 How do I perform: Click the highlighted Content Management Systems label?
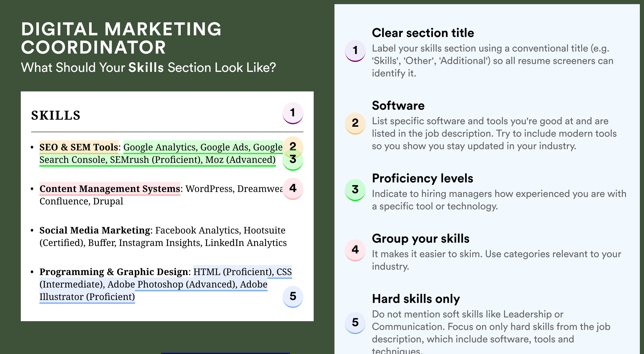coord(110,189)
